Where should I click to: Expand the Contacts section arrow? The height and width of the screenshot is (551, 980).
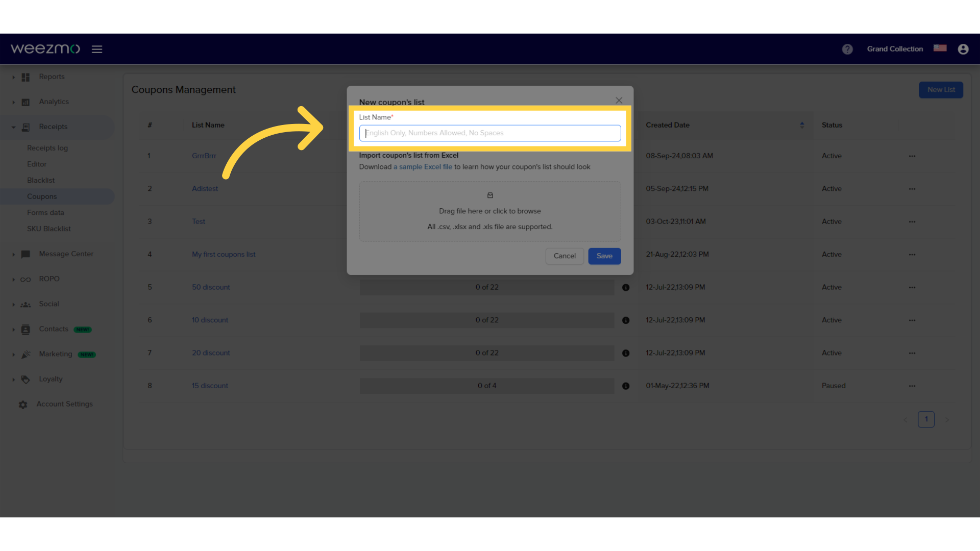click(14, 330)
